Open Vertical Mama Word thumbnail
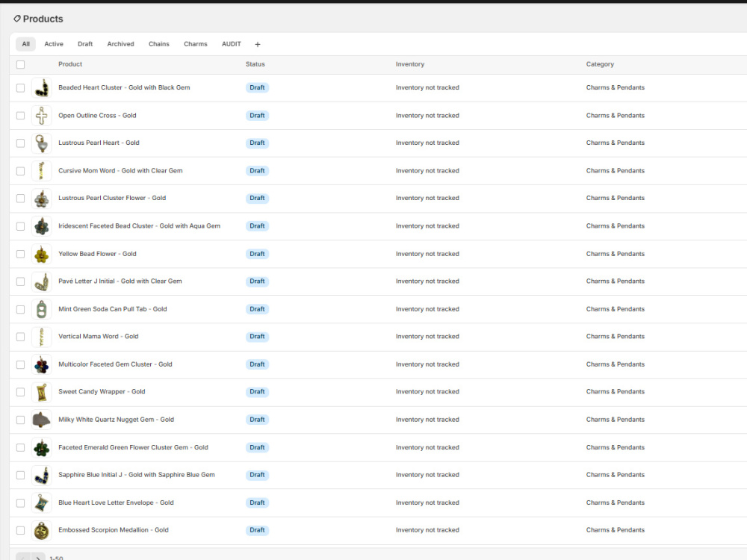The width and height of the screenshot is (747, 560). pyautogui.click(x=41, y=337)
